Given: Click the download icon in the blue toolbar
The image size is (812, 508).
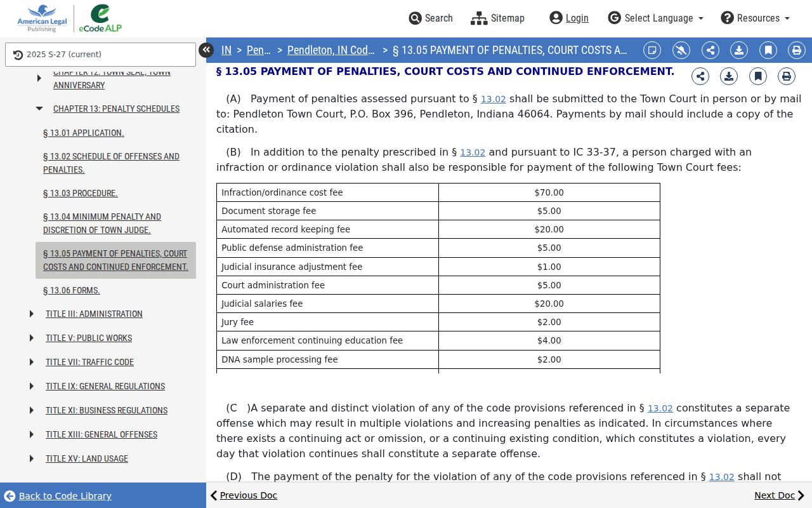Looking at the screenshot, I should (739, 50).
